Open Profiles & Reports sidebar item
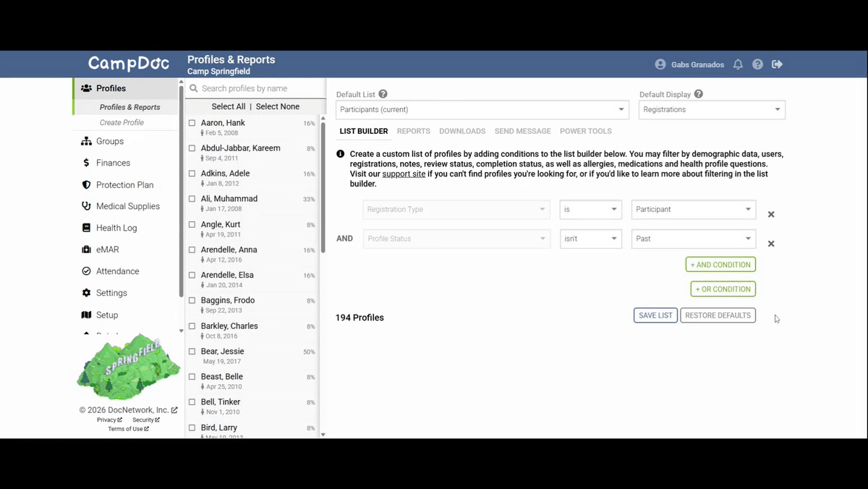This screenshot has width=868, height=489. click(130, 107)
